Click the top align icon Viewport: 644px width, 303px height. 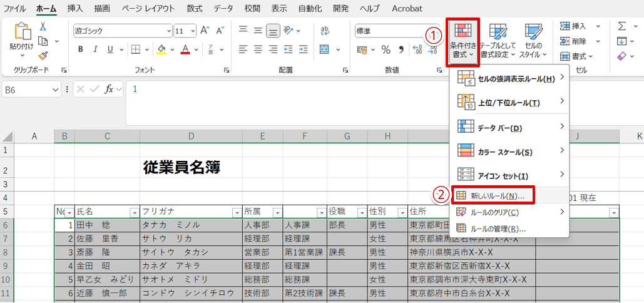243,31
